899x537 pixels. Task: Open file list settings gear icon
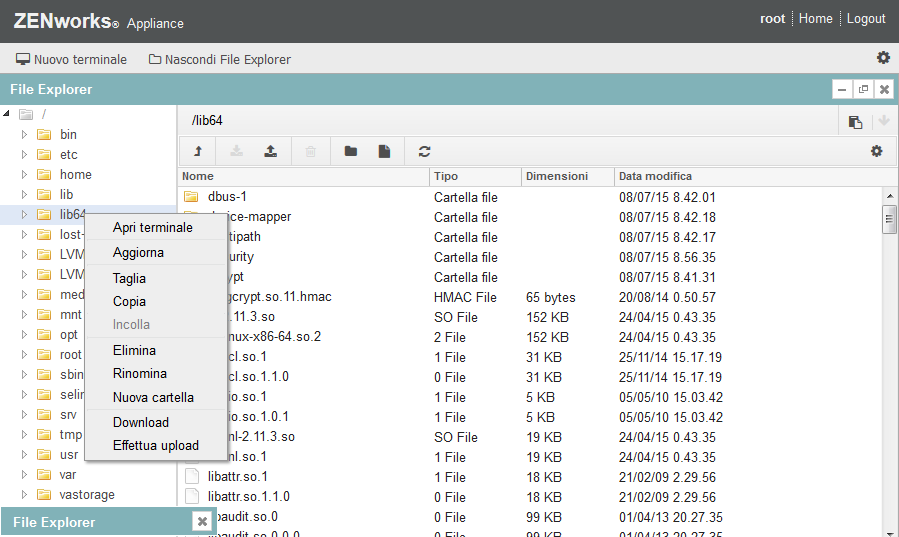tap(877, 151)
